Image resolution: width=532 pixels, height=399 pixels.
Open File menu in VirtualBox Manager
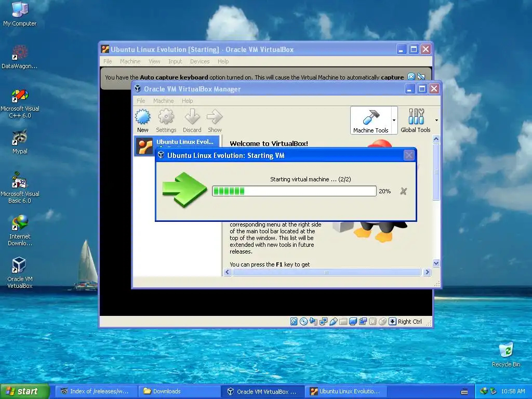[x=141, y=101]
